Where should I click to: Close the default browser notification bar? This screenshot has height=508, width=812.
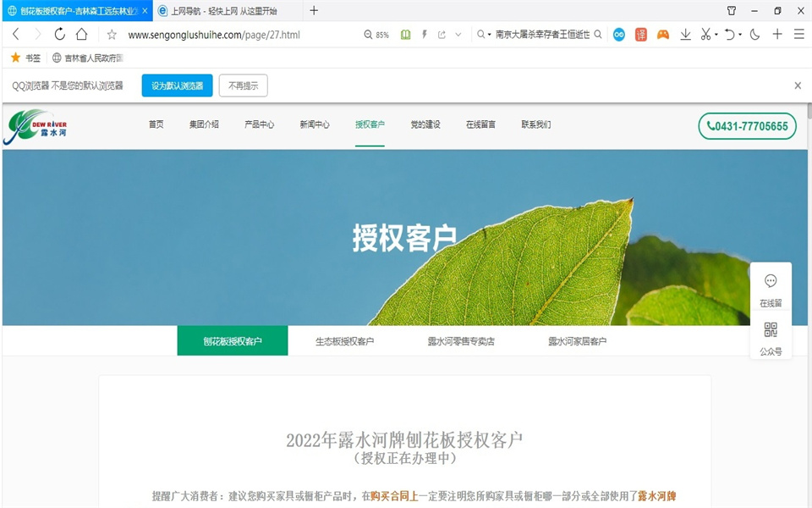click(x=796, y=86)
